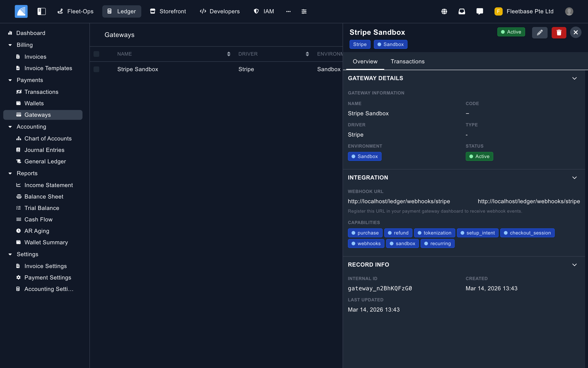
Task: Click the Sandbox tag under the panel title
Action: click(x=390, y=44)
